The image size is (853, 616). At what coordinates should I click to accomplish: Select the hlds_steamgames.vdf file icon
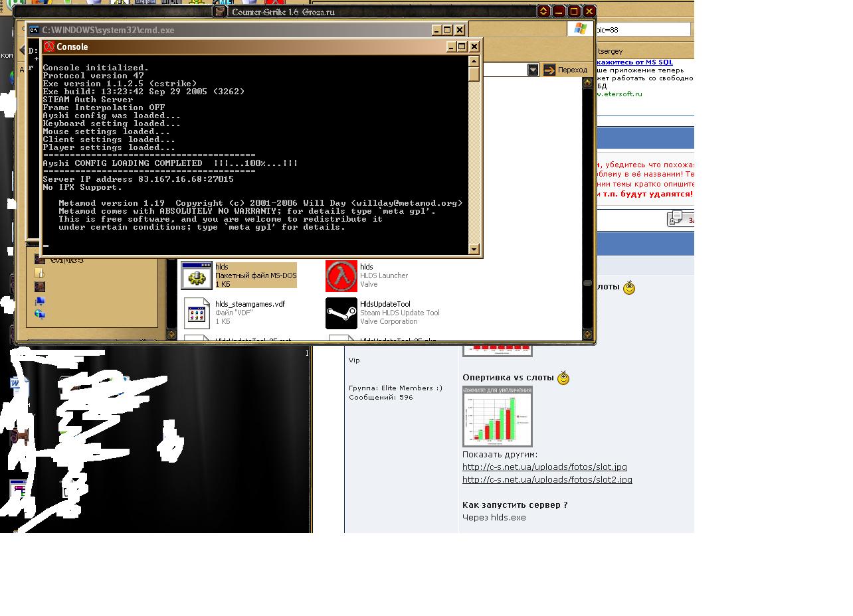click(x=197, y=313)
